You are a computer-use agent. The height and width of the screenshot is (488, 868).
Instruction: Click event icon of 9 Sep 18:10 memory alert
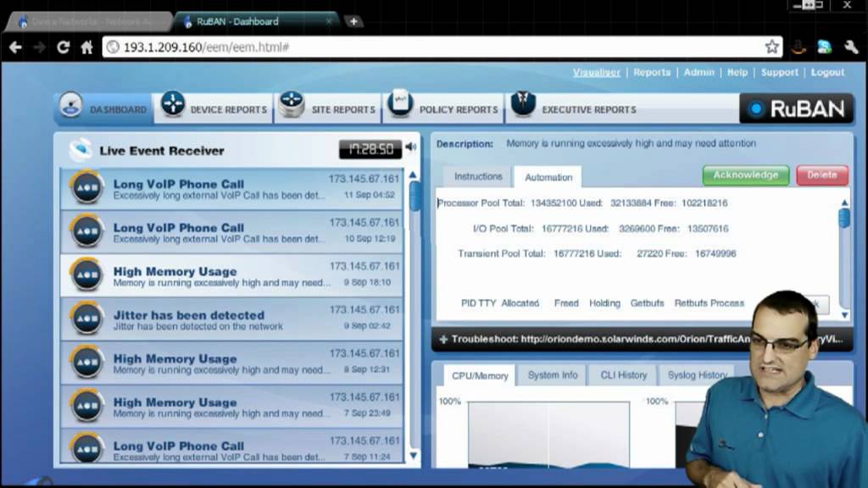pos(87,275)
